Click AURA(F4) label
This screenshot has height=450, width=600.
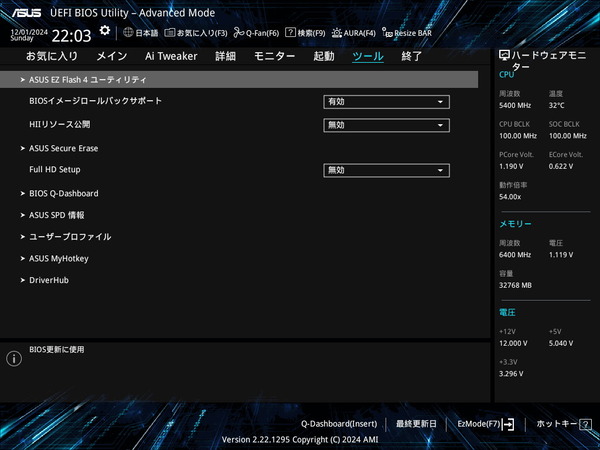pyautogui.click(x=359, y=33)
